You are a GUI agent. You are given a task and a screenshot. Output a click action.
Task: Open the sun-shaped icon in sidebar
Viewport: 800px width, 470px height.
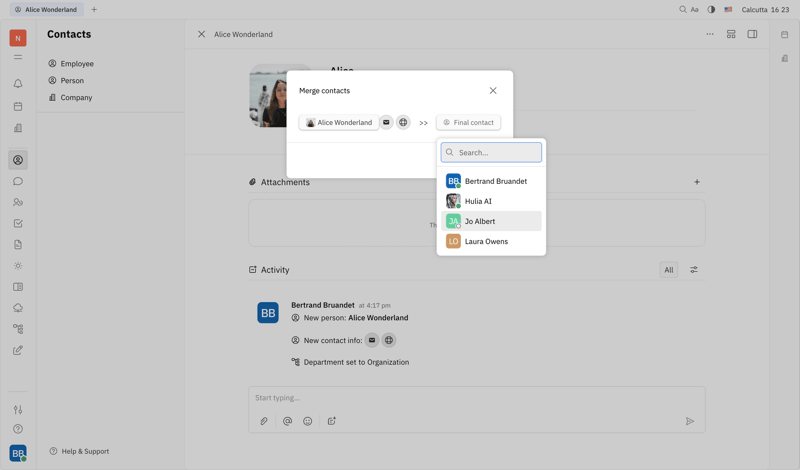[x=18, y=266]
